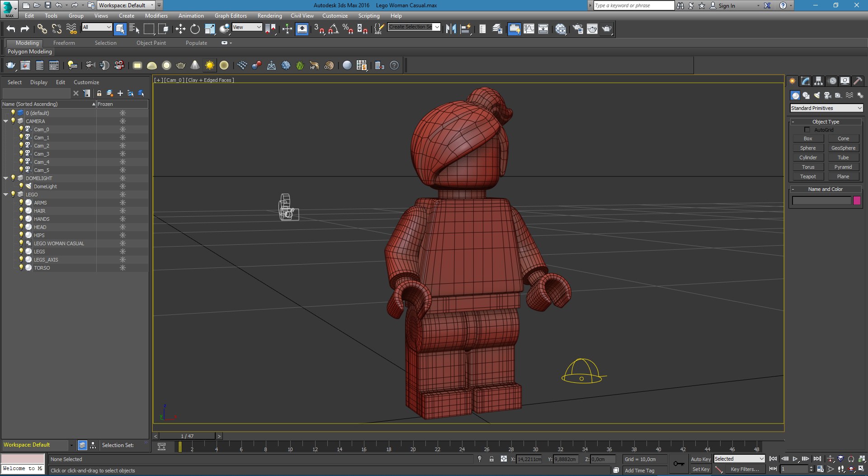This screenshot has width=868, height=476.
Task: Toggle the 3D Snaps button
Action: [x=319, y=29]
